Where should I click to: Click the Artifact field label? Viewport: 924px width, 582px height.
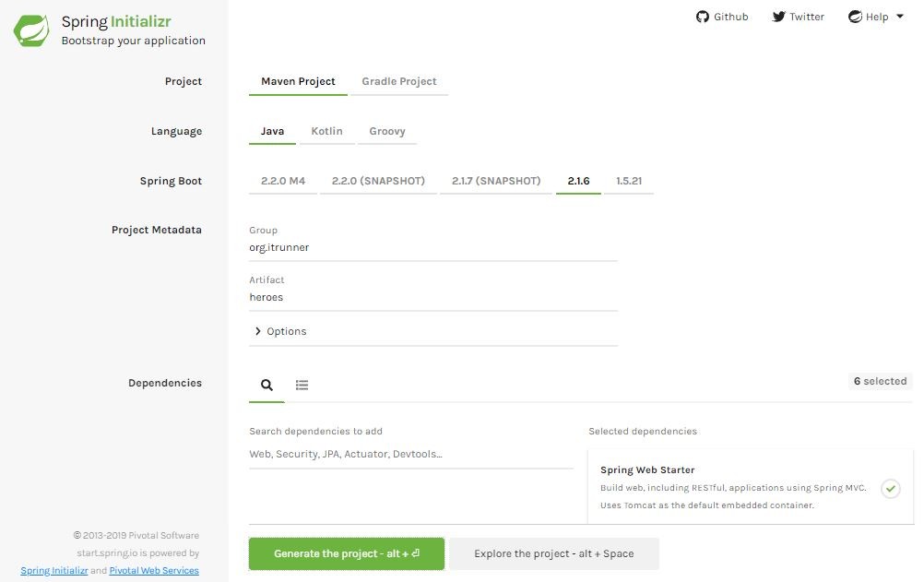pos(267,279)
